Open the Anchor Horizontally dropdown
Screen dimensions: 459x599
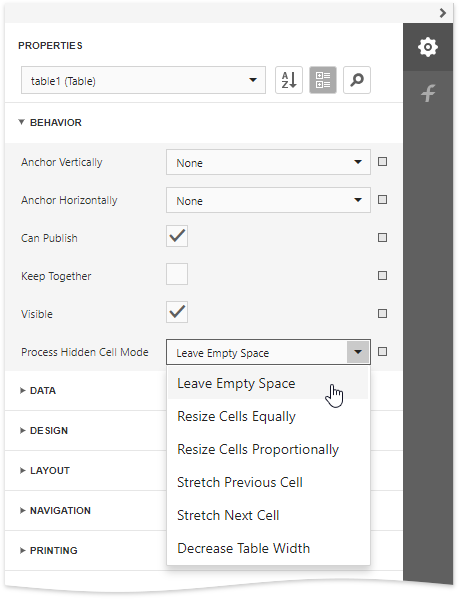pos(268,200)
